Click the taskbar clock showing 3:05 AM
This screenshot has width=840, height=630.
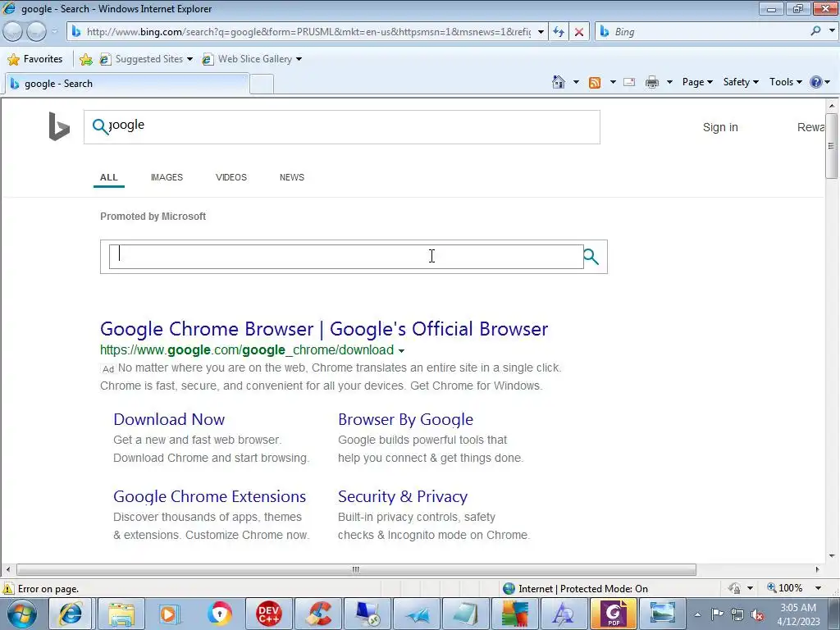click(798, 614)
